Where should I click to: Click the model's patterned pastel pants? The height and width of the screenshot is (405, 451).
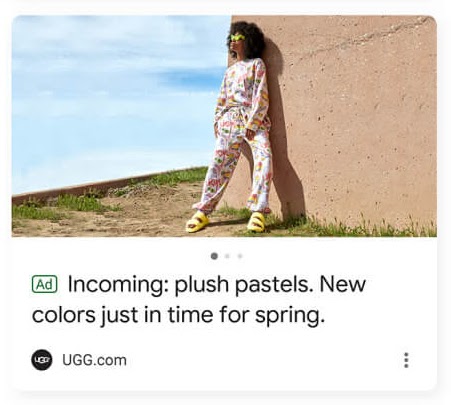coord(235,167)
